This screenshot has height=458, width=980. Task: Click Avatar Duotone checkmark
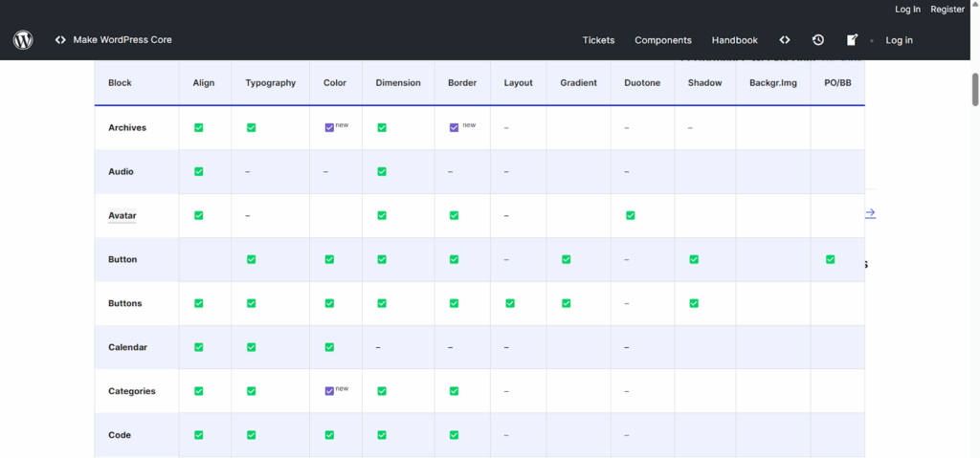tap(631, 215)
